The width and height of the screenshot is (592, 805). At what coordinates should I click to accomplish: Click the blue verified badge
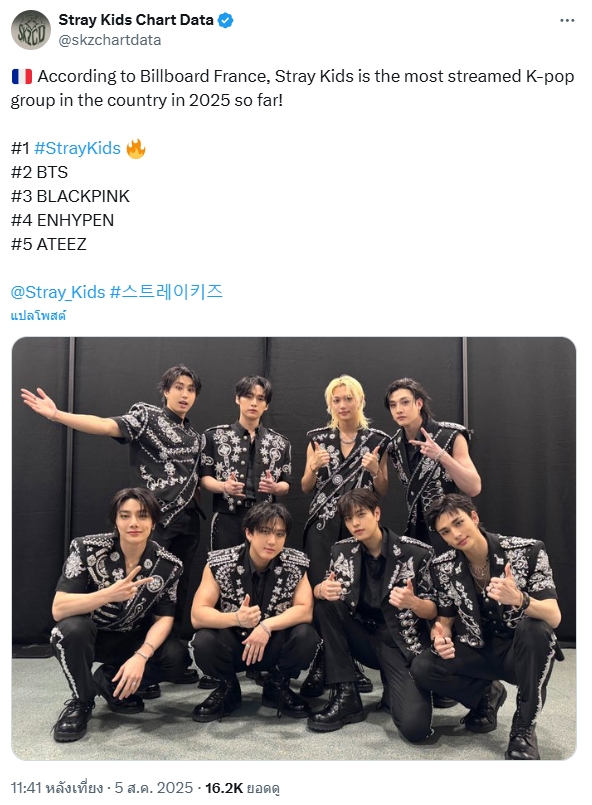225,20
